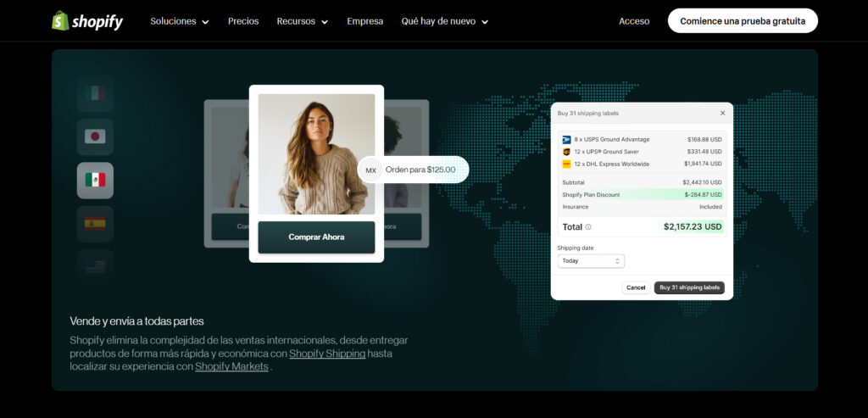The width and height of the screenshot is (868, 418).
Task: Click Cancel in the shipping labels dialog
Action: click(636, 288)
